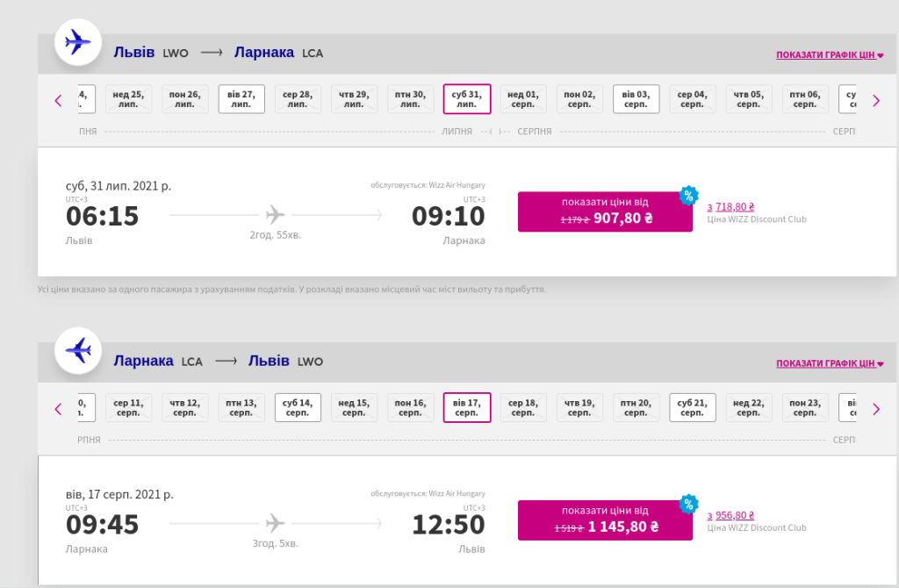Show prices from 907,80 ₴ for outbound

coord(605,212)
